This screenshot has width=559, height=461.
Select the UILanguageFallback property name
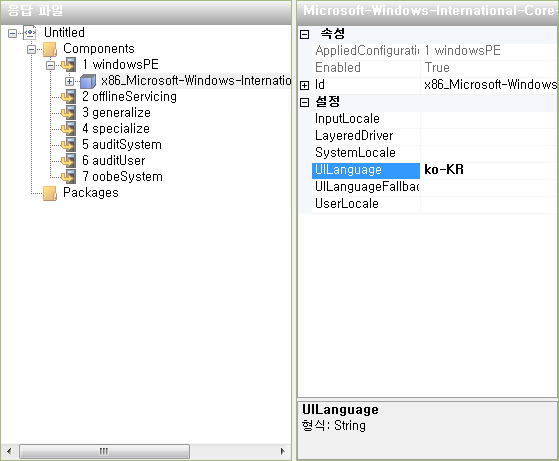tap(366, 188)
